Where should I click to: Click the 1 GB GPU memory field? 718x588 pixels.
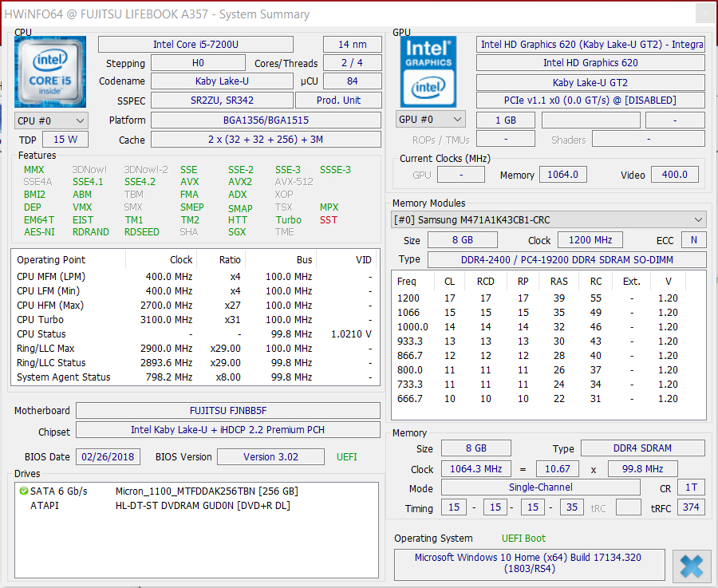point(506,120)
